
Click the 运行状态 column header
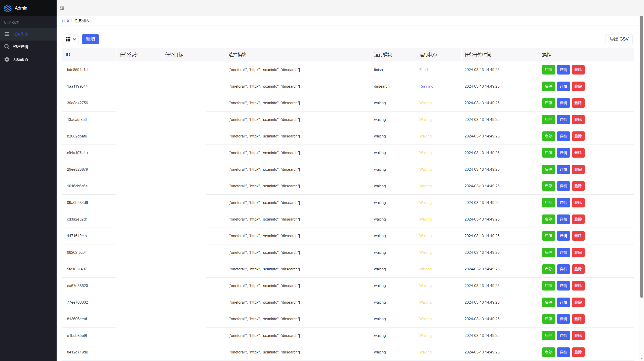click(428, 55)
